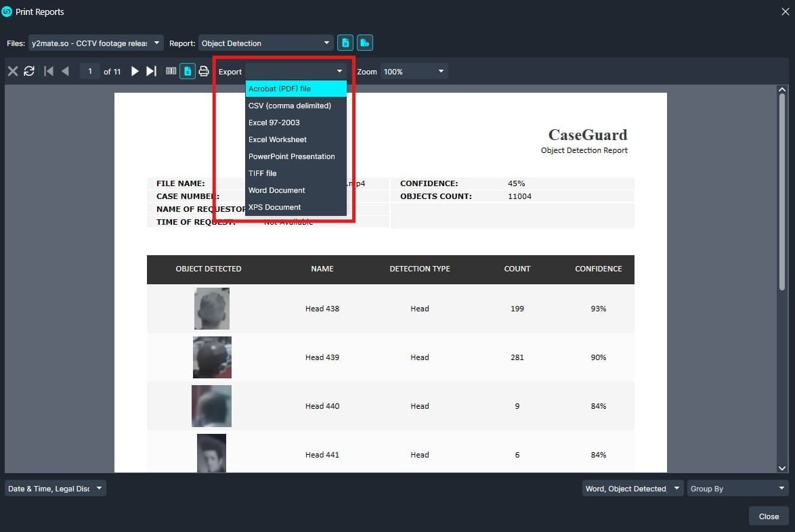795x532 pixels.
Task: Jump to the first page
Action: point(48,70)
